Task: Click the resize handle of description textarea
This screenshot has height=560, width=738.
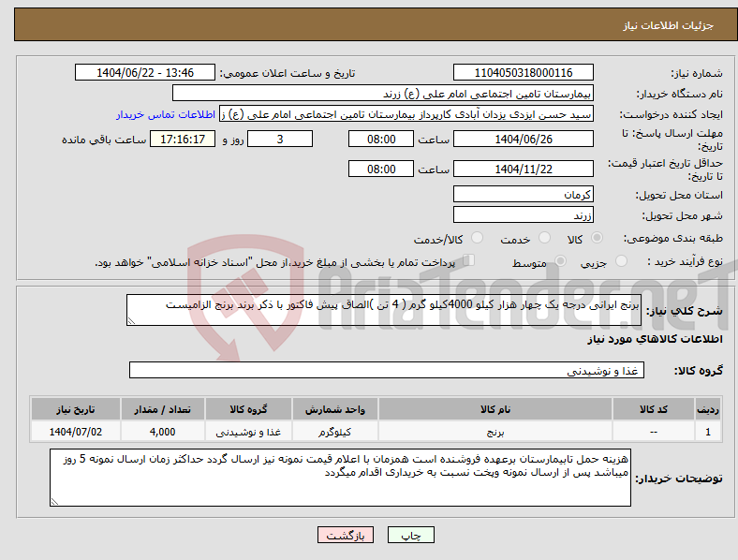Action: (131, 321)
